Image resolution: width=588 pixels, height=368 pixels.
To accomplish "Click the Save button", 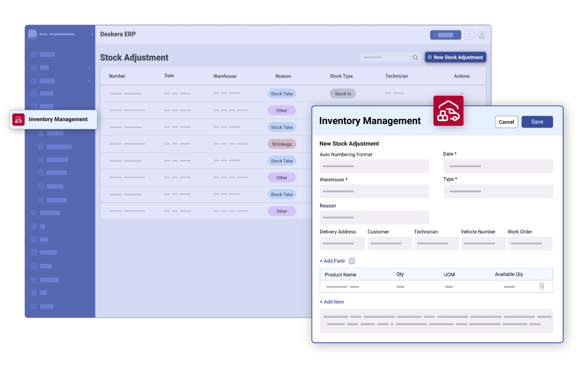I will (537, 122).
